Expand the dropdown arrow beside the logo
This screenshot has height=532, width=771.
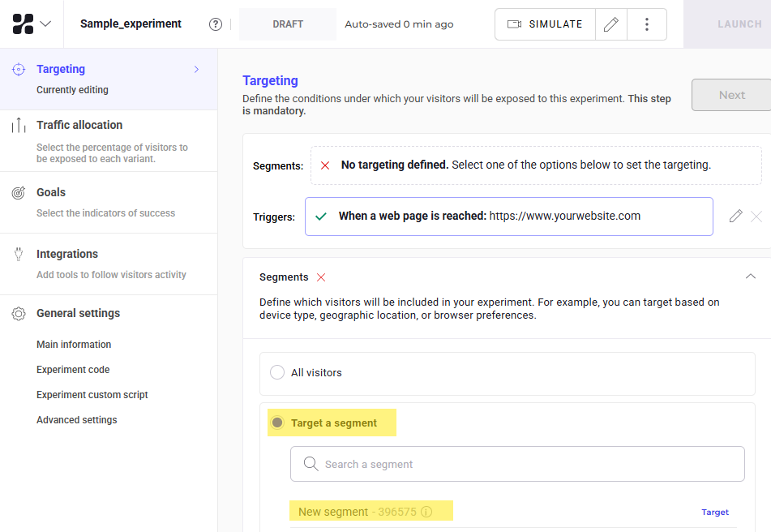coord(45,24)
